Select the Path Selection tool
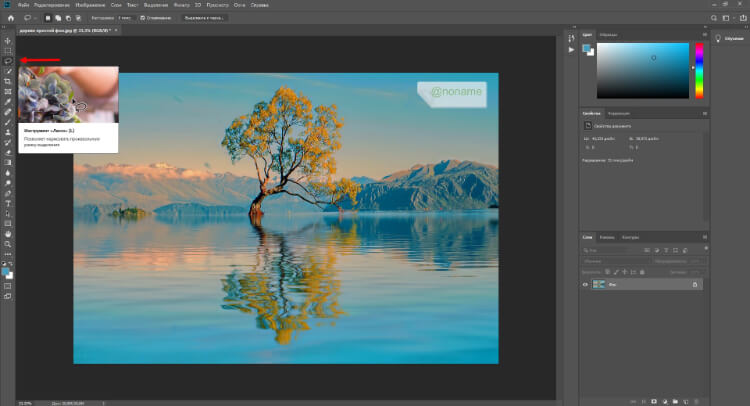This screenshot has height=406, width=750. coord(8,214)
